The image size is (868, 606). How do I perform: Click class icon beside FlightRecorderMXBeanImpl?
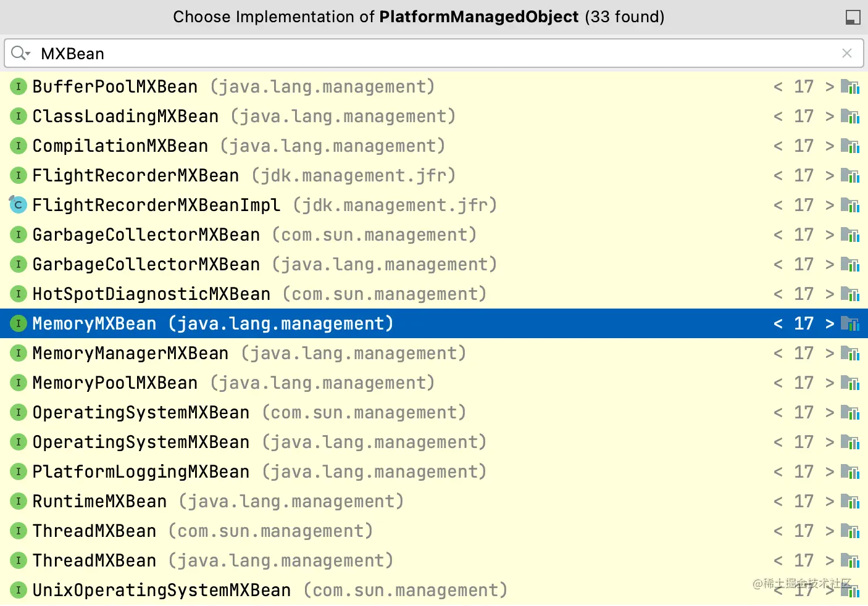point(18,204)
